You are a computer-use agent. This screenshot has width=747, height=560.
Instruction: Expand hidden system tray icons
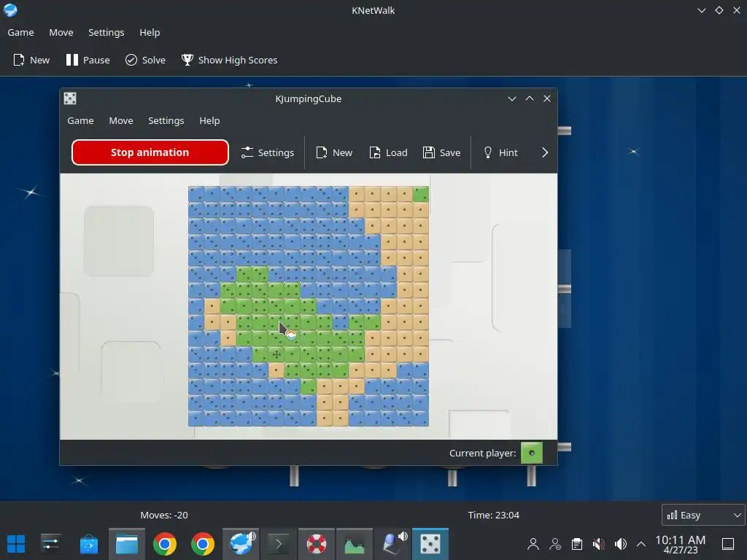point(641,544)
